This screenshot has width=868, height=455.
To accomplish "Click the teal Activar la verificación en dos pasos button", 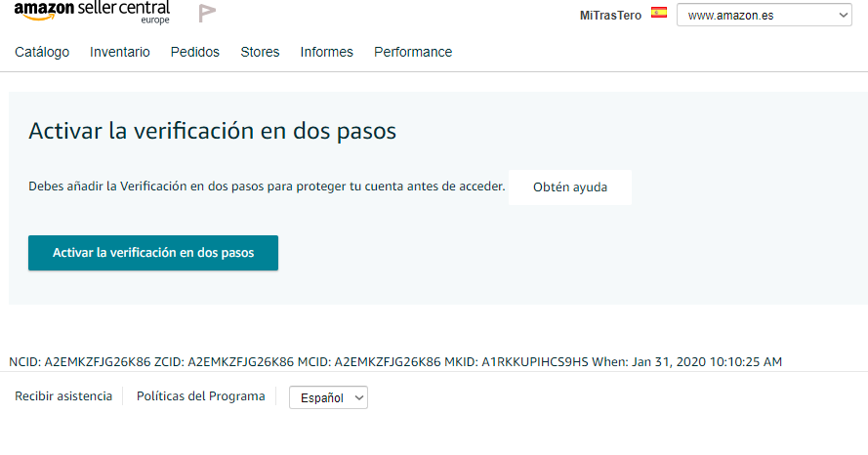I will pyautogui.click(x=153, y=253).
